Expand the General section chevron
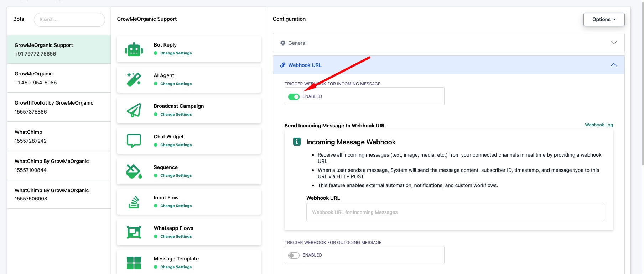 click(x=614, y=43)
